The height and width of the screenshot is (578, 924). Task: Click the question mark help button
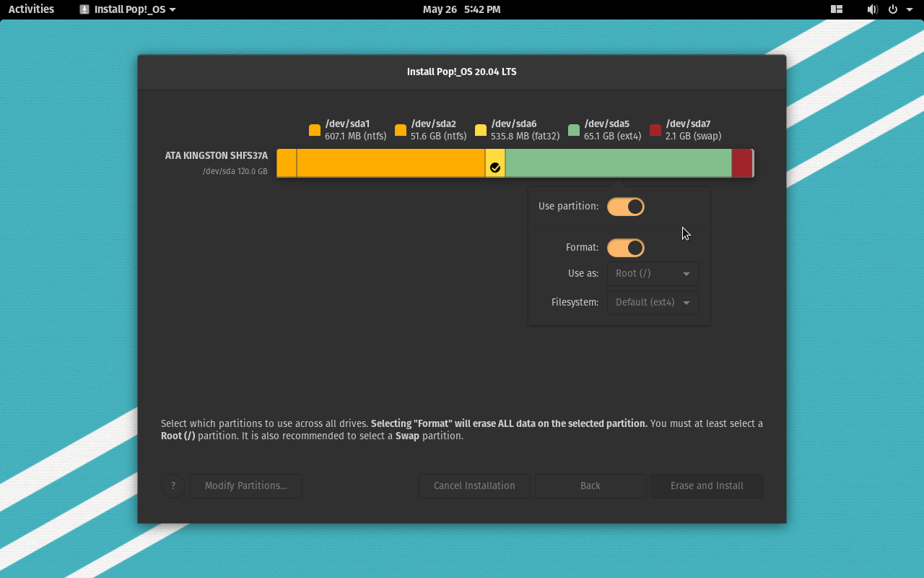tap(173, 486)
